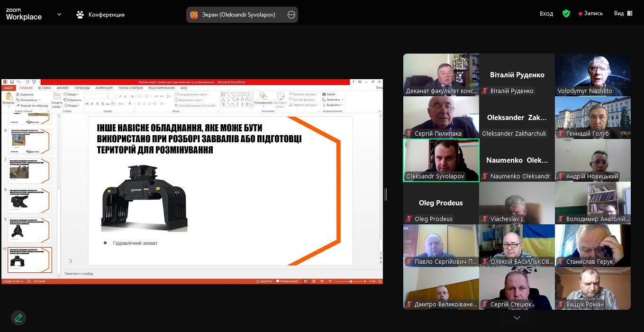Click PowerPoint help question mark icon
644x332 pixels.
coord(353,82)
